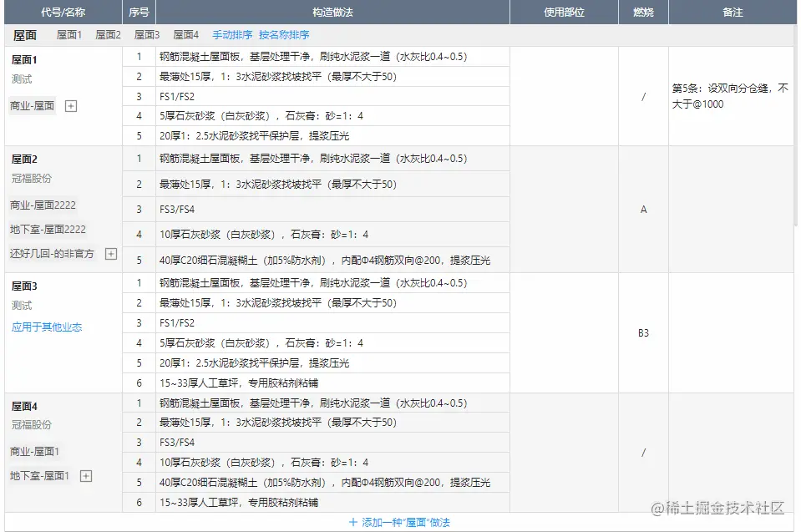Click 冠福股份 under 屋面2

point(32,179)
